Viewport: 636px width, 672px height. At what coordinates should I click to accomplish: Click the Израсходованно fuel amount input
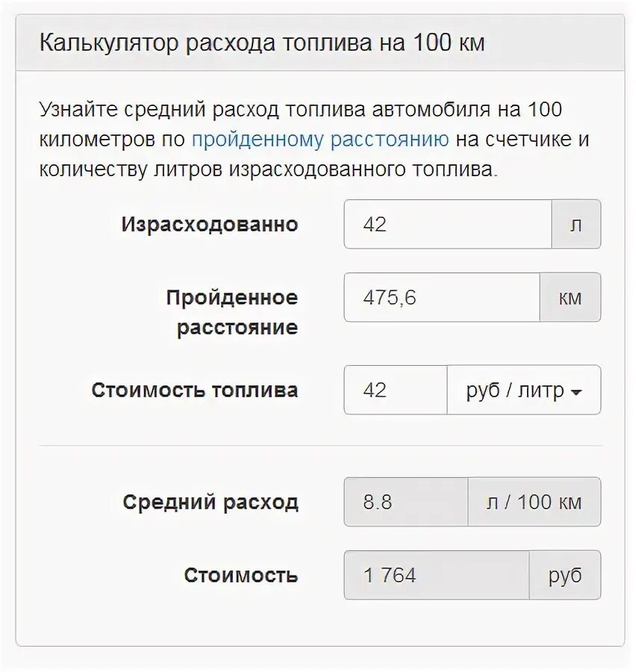click(x=448, y=224)
